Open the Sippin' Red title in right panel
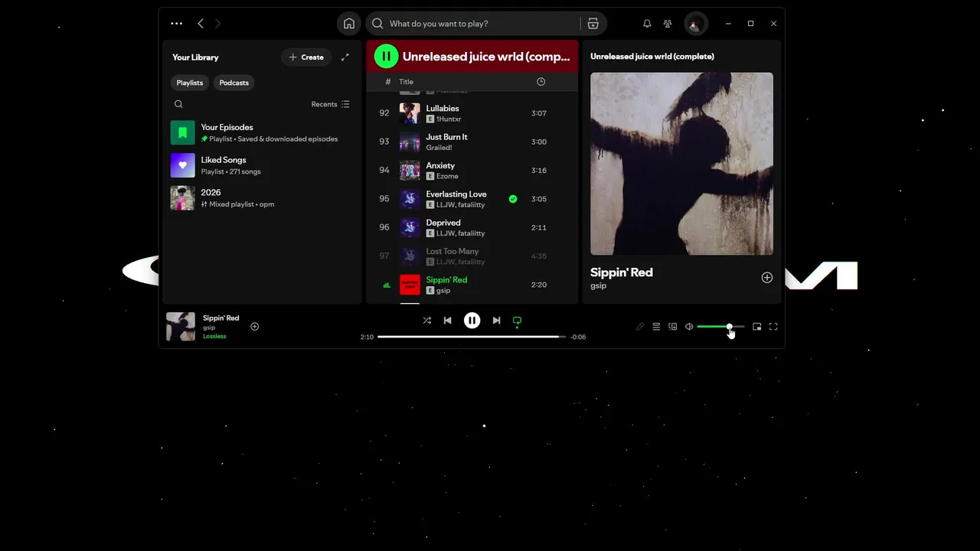This screenshot has height=551, width=980. tap(622, 272)
